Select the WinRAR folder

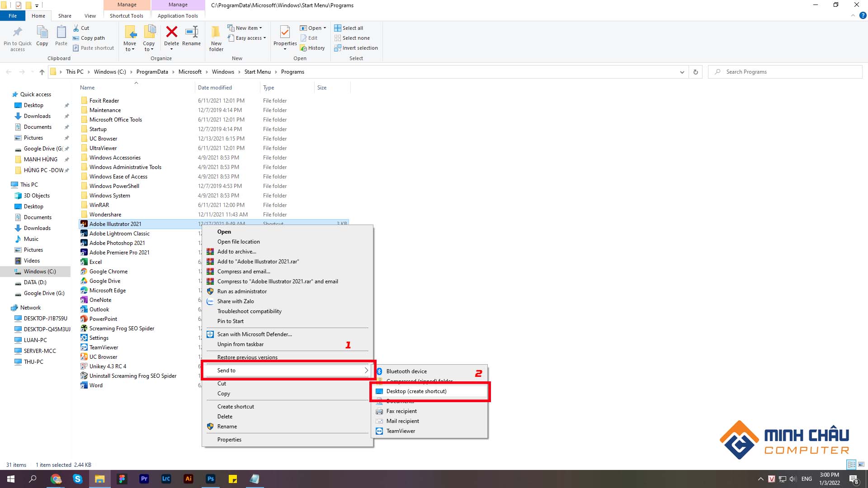coord(99,205)
